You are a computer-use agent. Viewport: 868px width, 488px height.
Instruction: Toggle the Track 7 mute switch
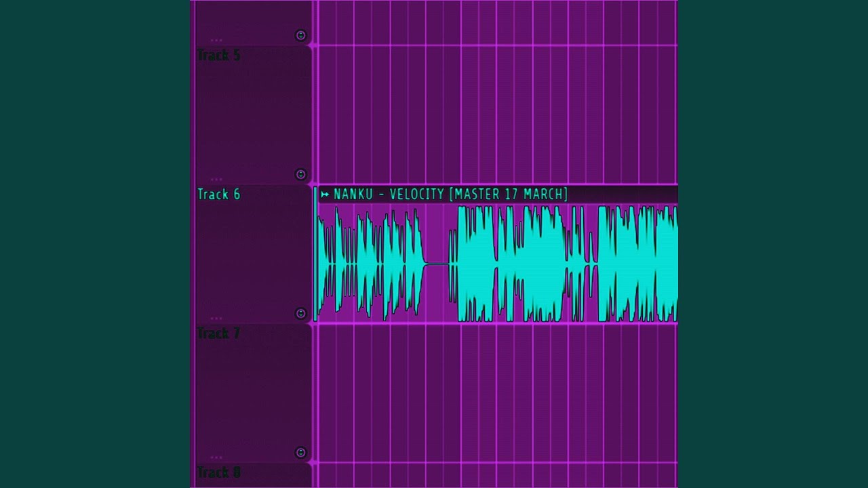301,452
